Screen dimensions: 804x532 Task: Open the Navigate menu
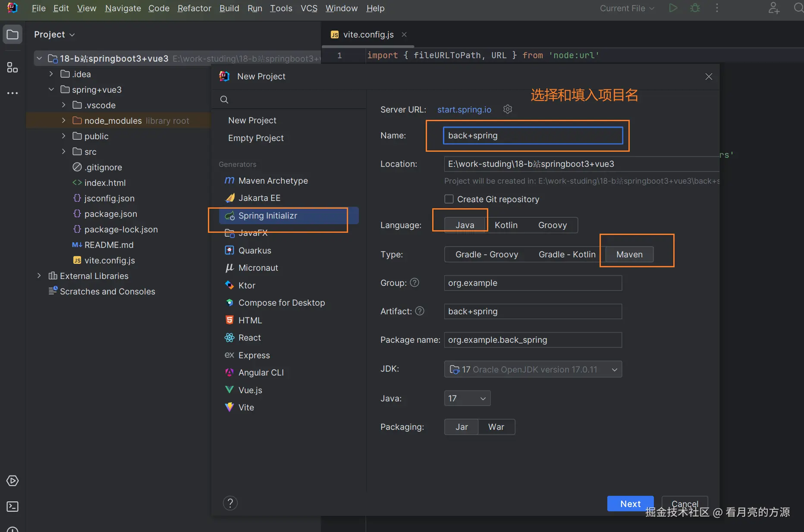point(123,8)
